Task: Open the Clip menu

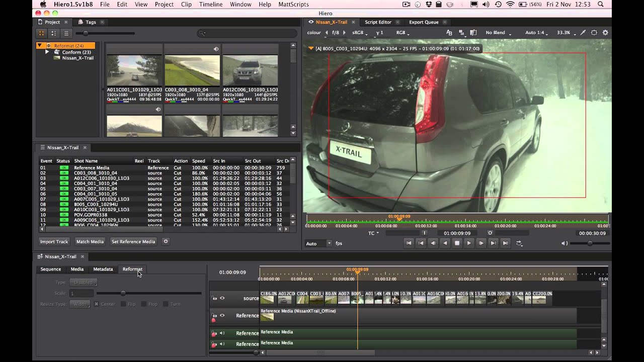Action: click(x=186, y=4)
